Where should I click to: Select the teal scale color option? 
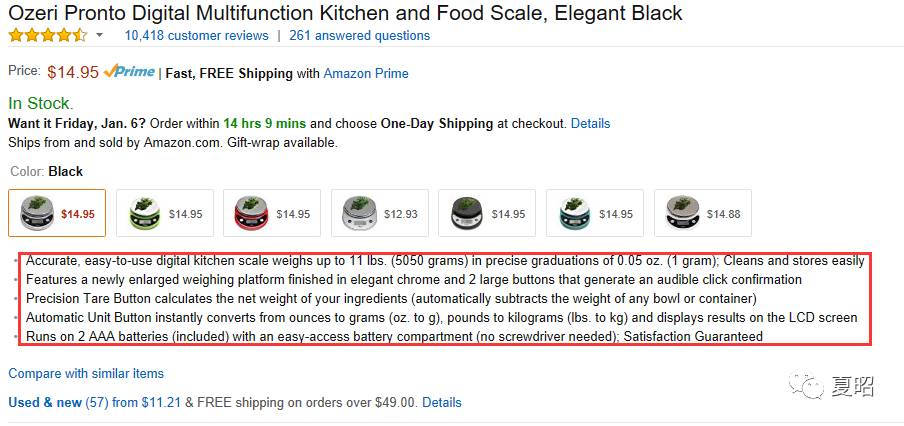tap(594, 213)
